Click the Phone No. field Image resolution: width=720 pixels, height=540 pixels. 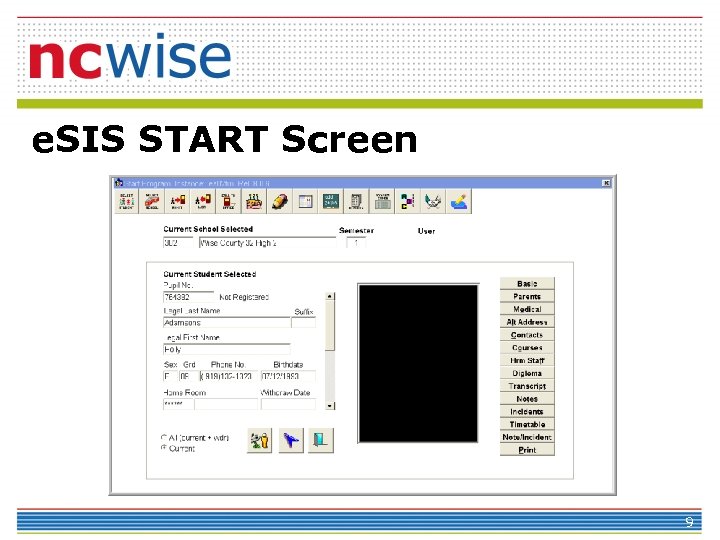(229, 376)
